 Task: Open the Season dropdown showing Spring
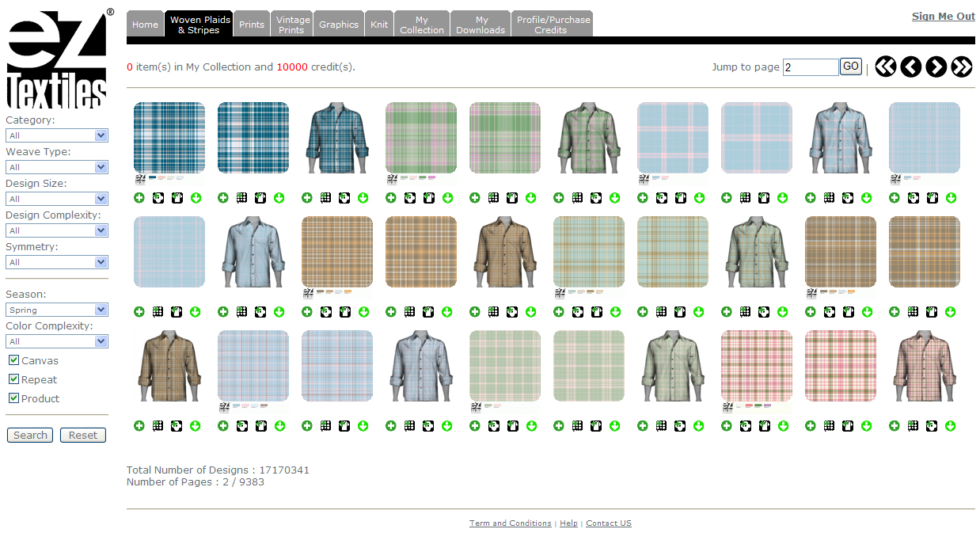(x=57, y=310)
